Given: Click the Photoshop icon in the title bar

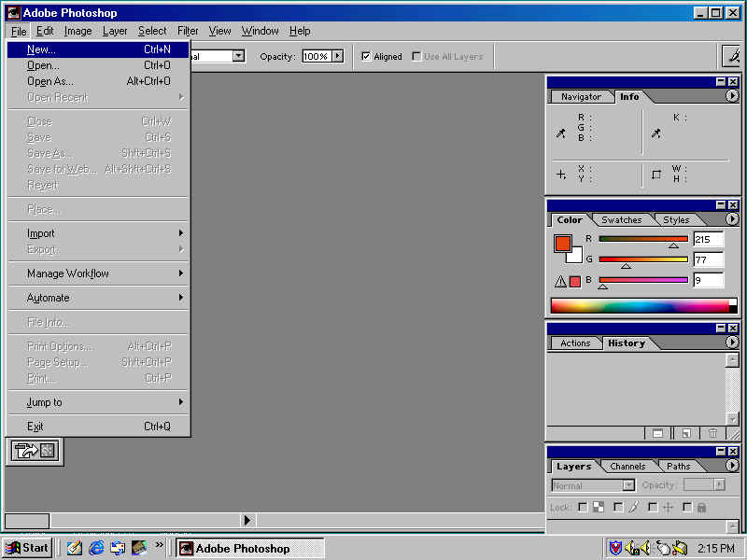Looking at the screenshot, I should pos(13,13).
